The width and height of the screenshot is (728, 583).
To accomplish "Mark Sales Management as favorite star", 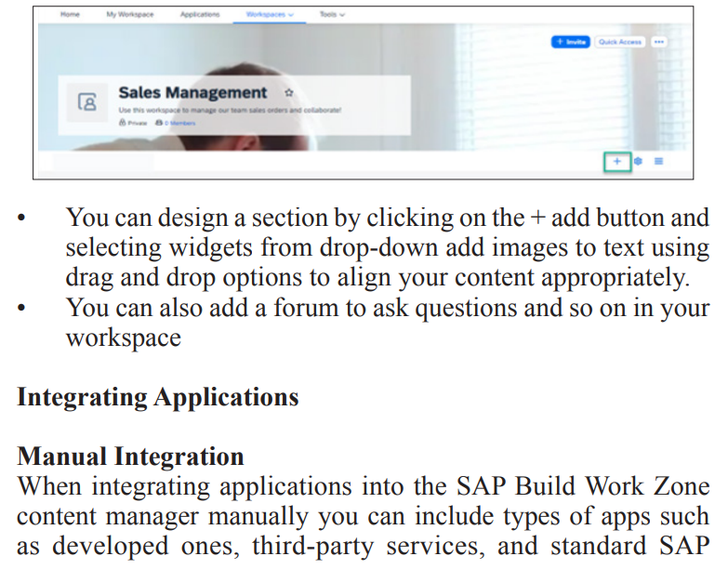I will click(x=289, y=93).
